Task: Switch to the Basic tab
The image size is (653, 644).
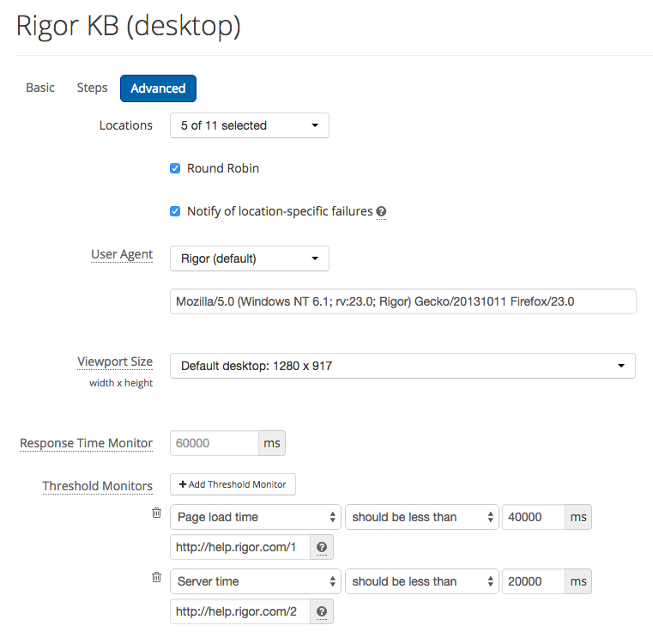Action: tap(40, 88)
